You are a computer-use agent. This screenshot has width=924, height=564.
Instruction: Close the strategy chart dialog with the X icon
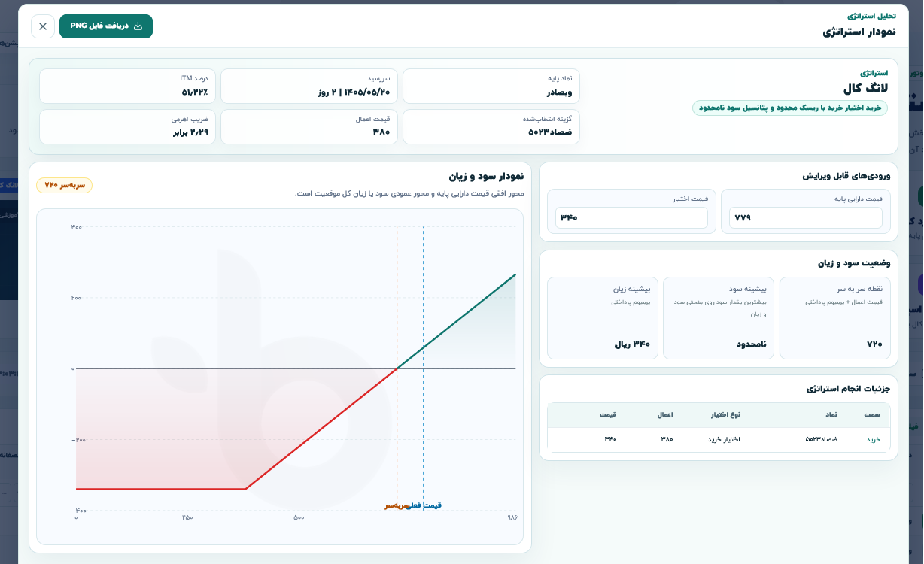pyautogui.click(x=43, y=26)
